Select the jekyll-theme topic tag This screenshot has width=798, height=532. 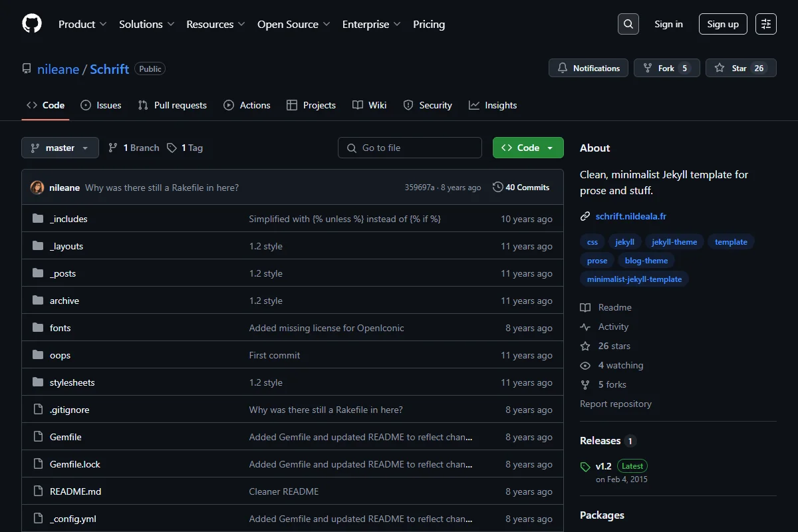click(x=674, y=242)
